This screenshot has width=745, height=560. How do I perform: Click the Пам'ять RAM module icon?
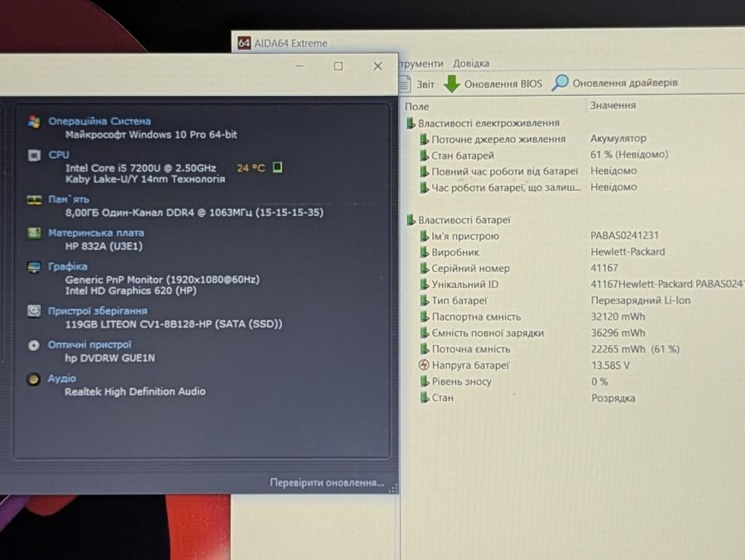point(34,200)
